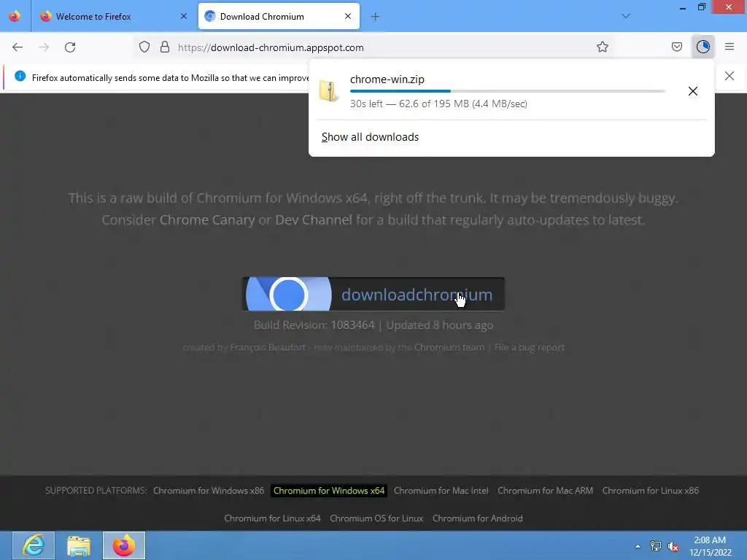Open the Firefox application menu
The width and height of the screenshot is (747, 560).
coord(729,47)
